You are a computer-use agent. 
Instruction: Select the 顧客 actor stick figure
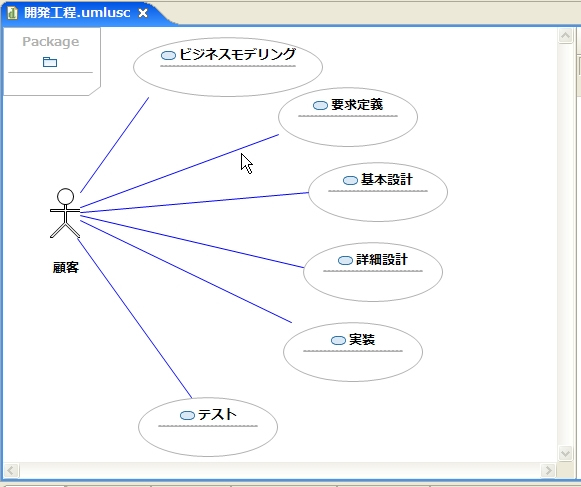[x=65, y=213]
